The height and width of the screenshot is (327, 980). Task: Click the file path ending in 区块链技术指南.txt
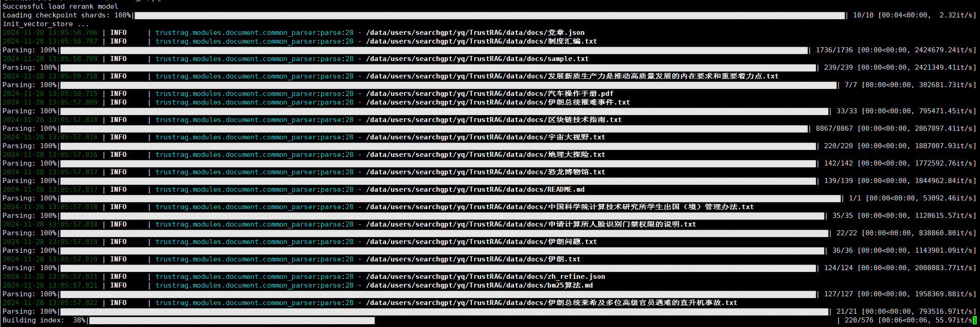point(494,120)
